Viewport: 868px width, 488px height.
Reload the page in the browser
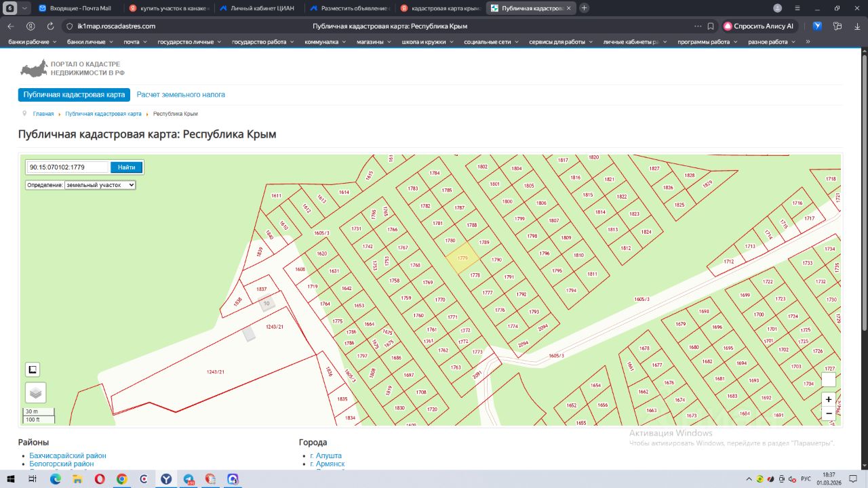point(50,26)
